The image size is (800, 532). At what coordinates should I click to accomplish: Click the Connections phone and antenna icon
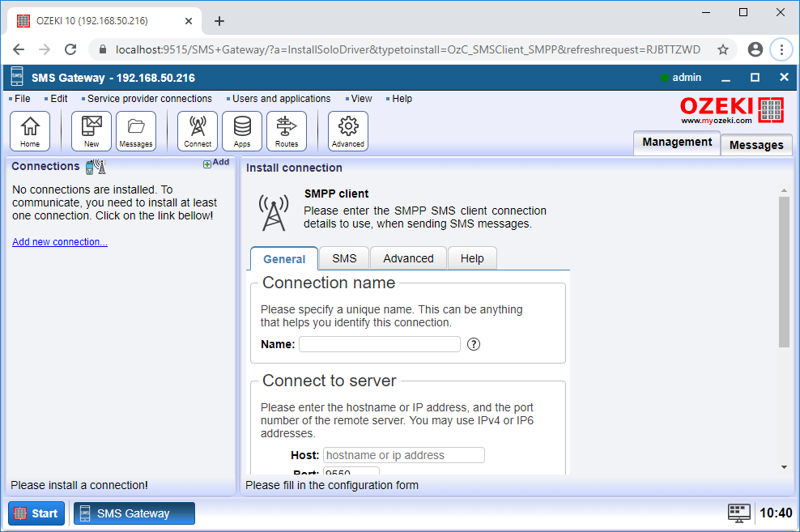(x=96, y=166)
